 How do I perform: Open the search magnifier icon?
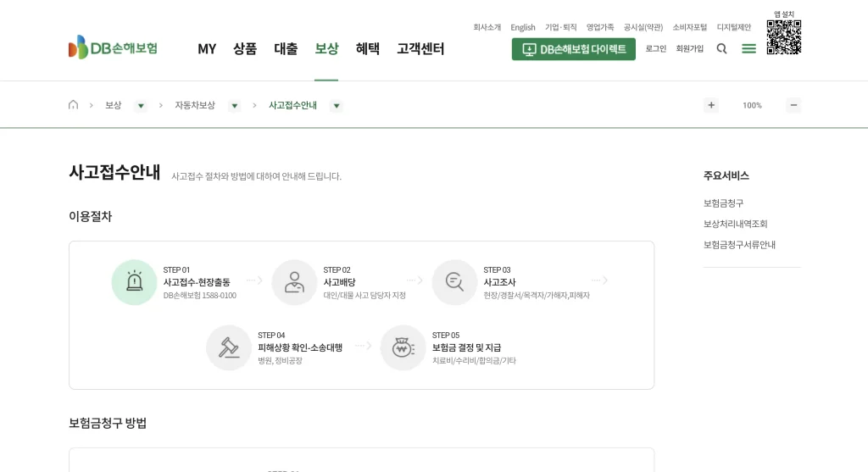[x=721, y=48]
